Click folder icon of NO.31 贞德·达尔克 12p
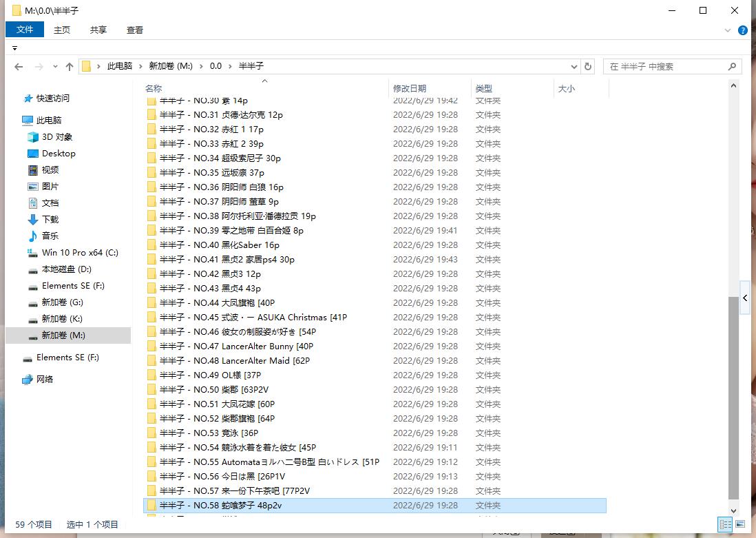Image resolution: width=756 pixels, height=538 pixels. tap(151, 115)
